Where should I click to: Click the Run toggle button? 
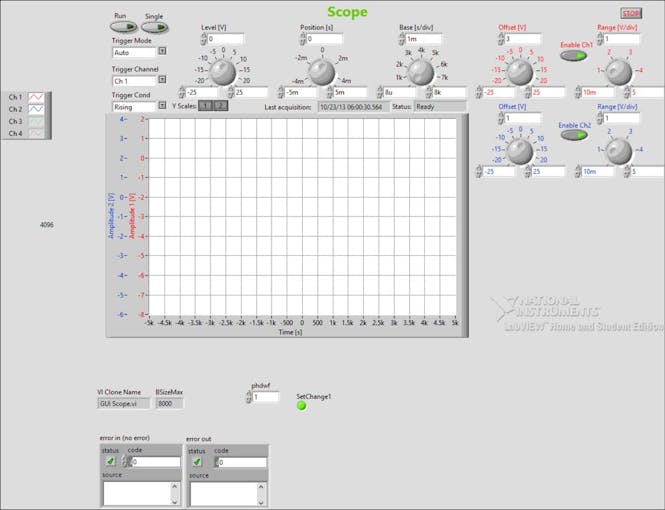coord(123,27)
